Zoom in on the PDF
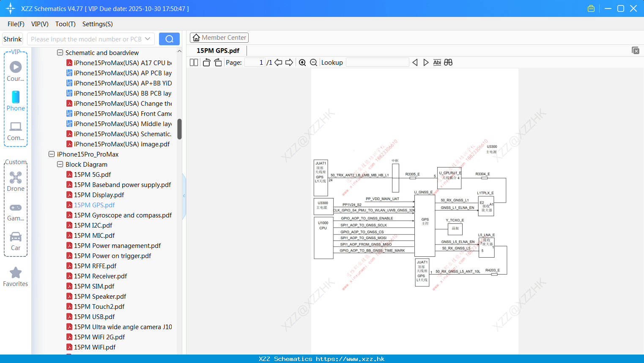644x363 pixels. pos(302,62)
